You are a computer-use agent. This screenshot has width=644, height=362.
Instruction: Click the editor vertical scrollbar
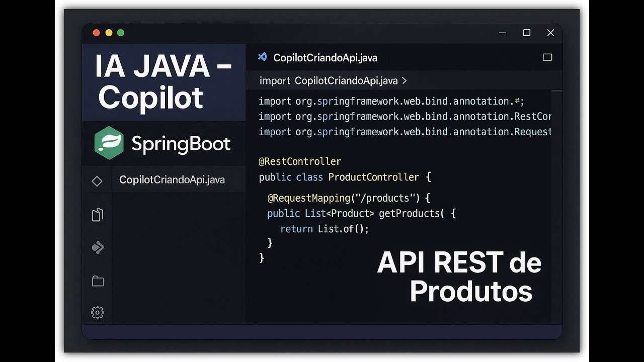(556, 207)
